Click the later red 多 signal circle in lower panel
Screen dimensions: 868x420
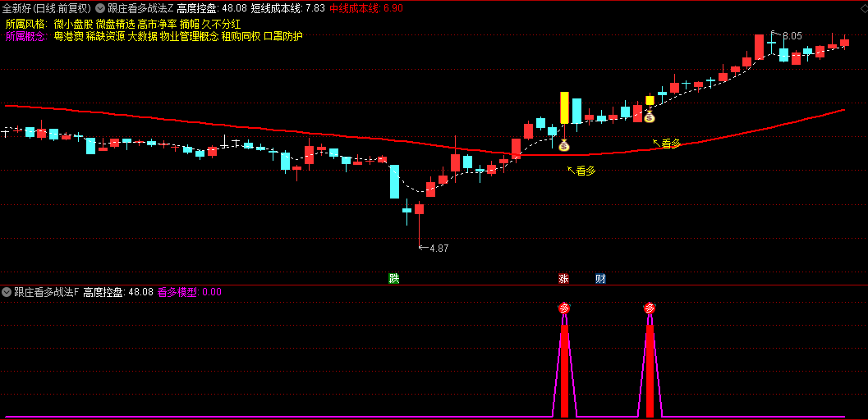[x=650, y=308]
